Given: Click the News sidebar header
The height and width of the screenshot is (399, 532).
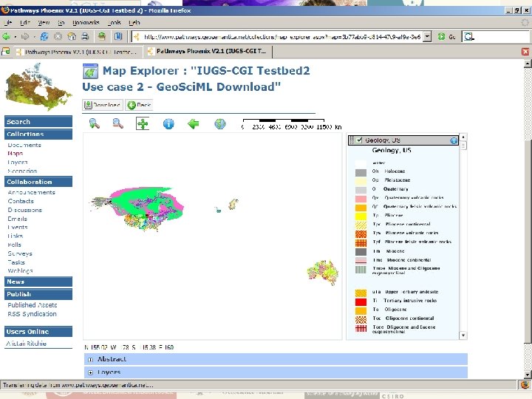Looking at the screenshot, I should pyautogui.click(x=38, y=282).
